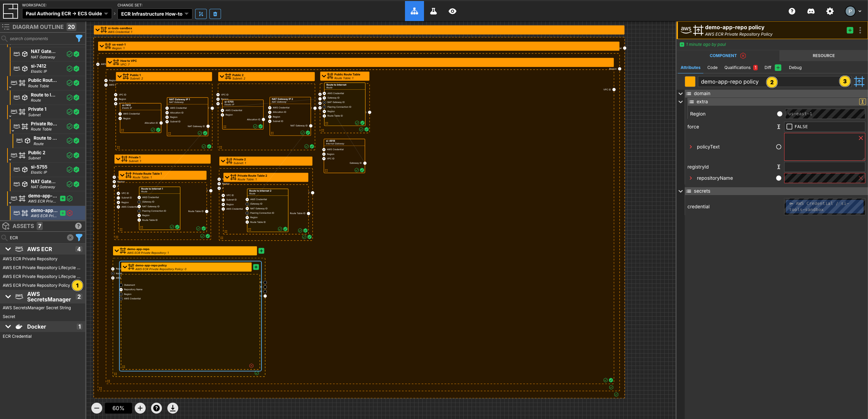Screen dimensions: 868x419
Task: Open the diagram controls help
Action: (156, 408)
